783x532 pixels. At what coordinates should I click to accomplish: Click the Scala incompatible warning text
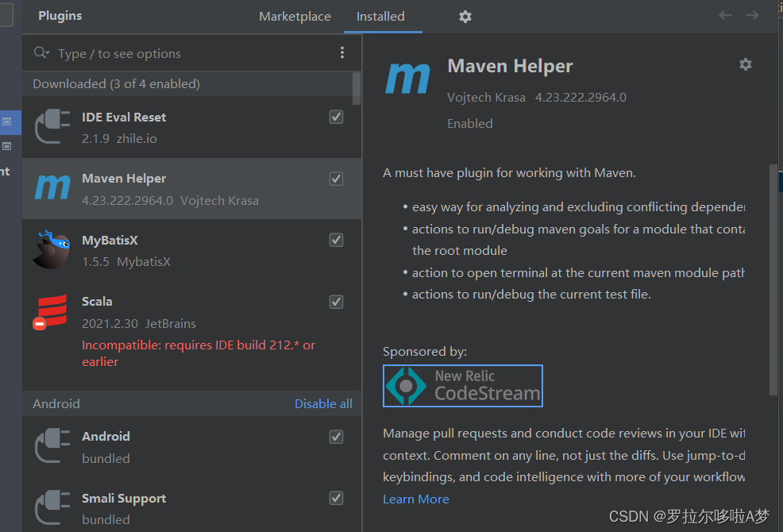point(199,353)
